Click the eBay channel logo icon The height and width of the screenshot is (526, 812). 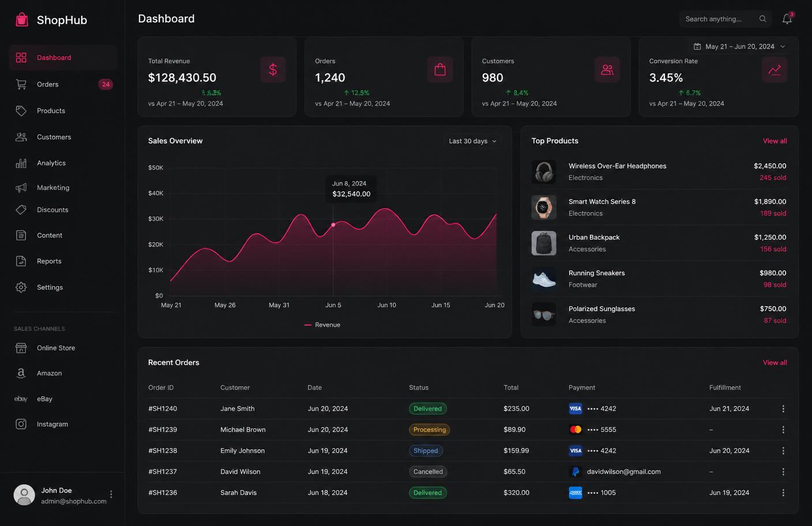click(21, 399)
